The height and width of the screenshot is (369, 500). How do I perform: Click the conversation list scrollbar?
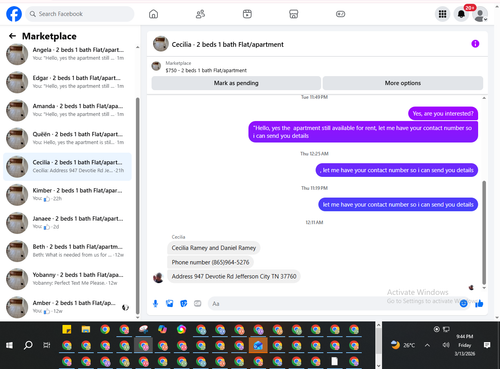137,206
